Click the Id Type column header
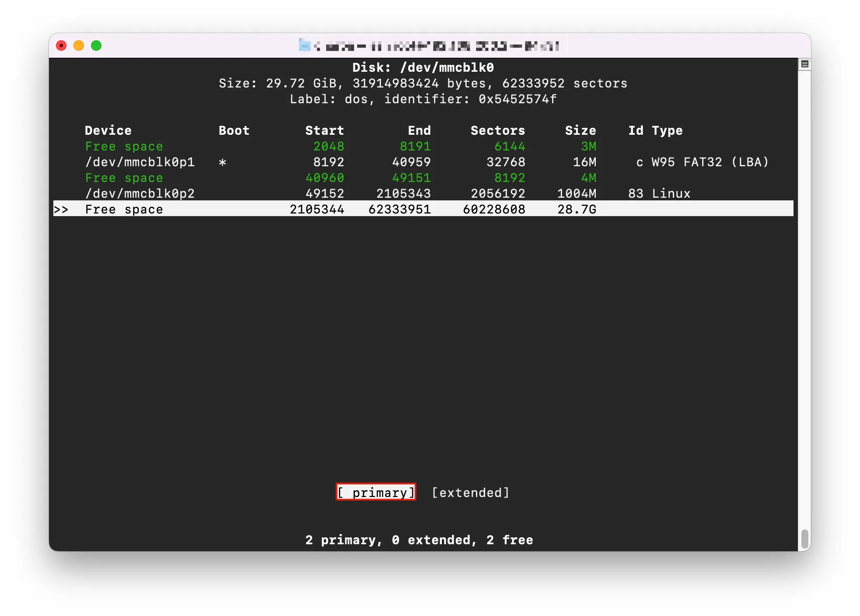This screenshot has height=616, width=860. coord(655,130)
